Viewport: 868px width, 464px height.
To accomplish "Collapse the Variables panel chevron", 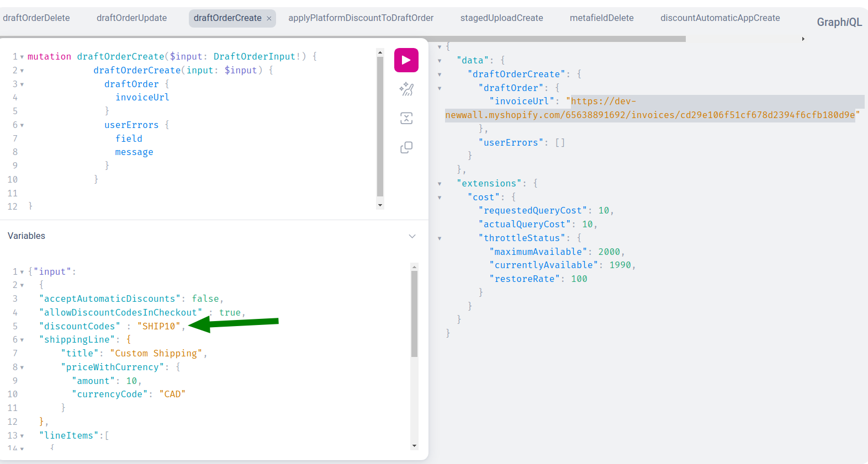I will click(412, 236).
